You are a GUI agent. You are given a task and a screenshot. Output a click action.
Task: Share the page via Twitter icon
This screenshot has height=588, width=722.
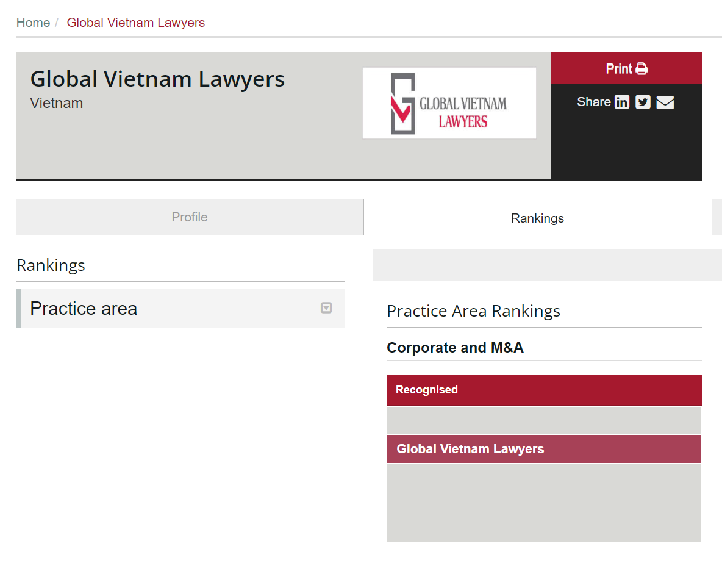click(x=643, y=102)
